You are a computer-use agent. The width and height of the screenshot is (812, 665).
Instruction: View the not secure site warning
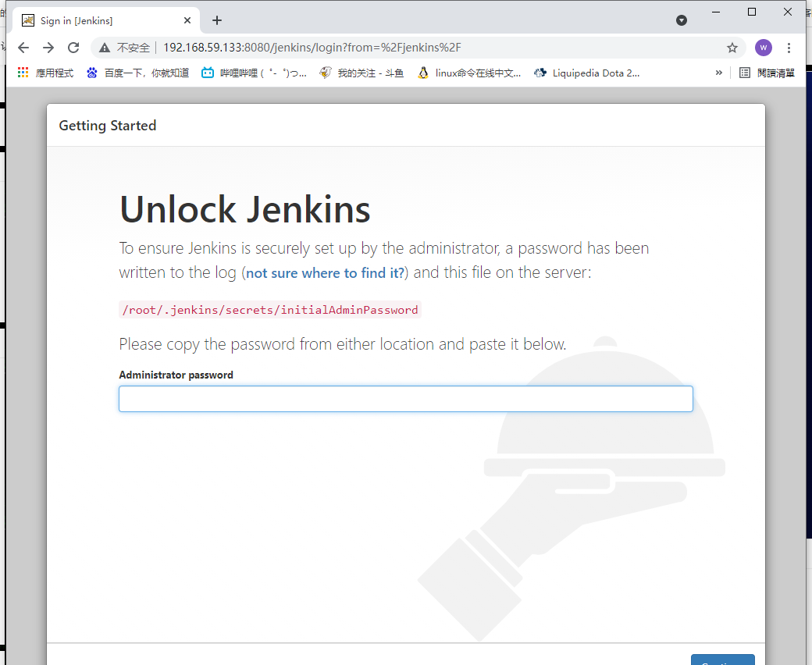click(126, 48)
